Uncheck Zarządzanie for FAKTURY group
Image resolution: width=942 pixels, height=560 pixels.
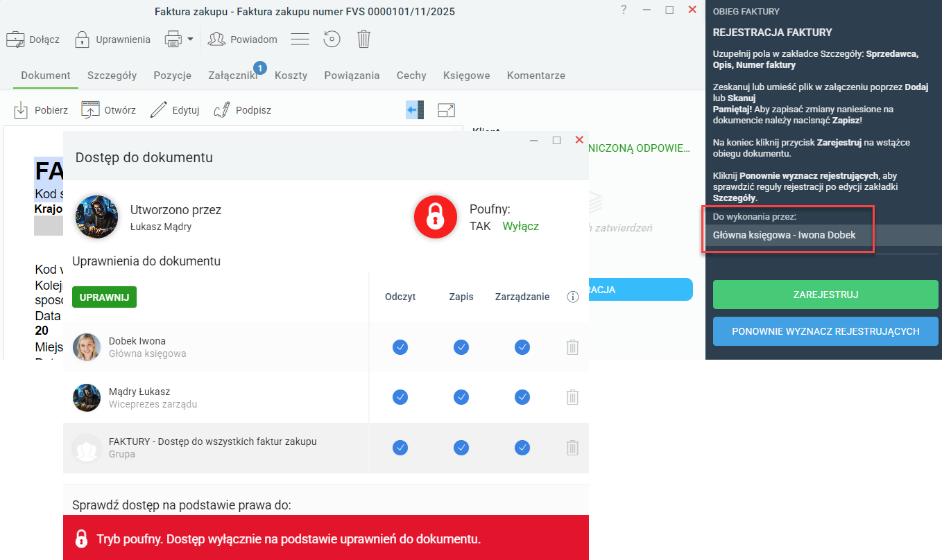point(522,448)
